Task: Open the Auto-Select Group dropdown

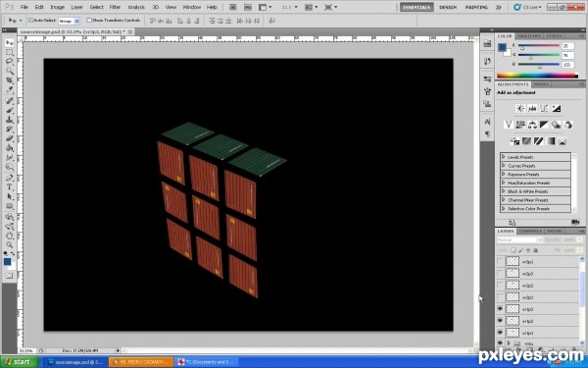Action: point(69,21)
